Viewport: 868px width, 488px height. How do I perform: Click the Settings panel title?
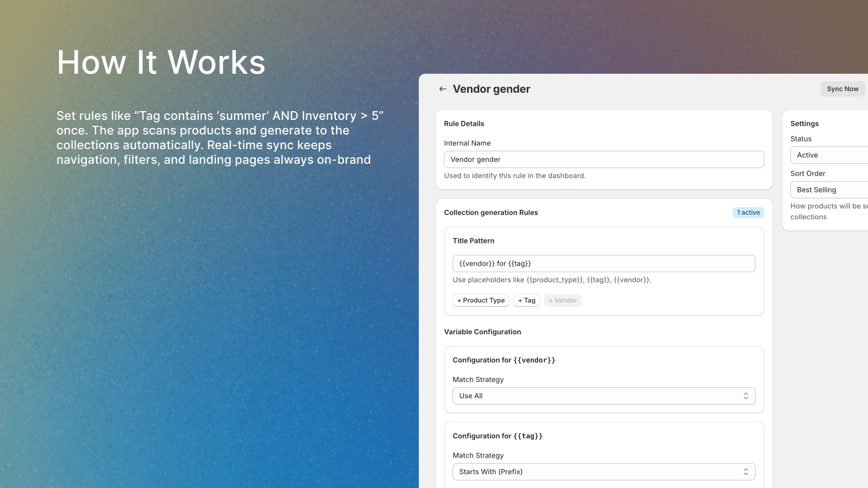click(804, 124)
